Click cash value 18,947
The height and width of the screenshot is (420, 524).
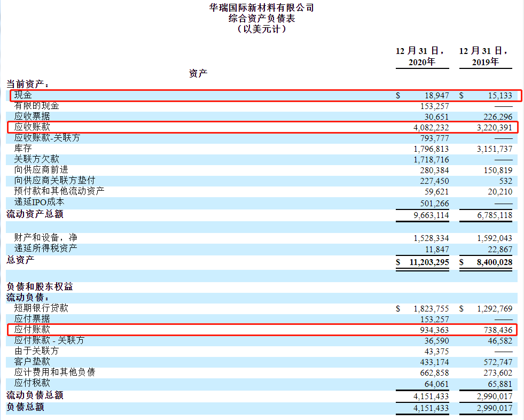point(437,96)
